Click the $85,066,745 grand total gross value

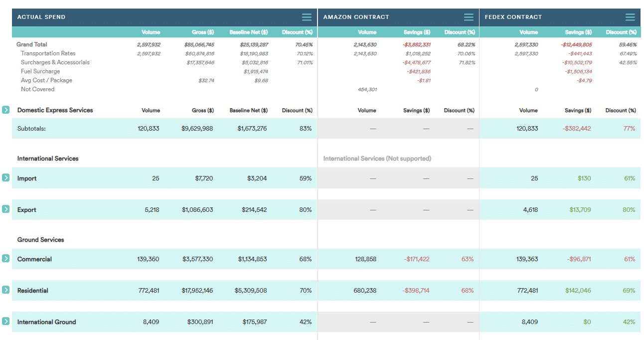tap(199, 44)
